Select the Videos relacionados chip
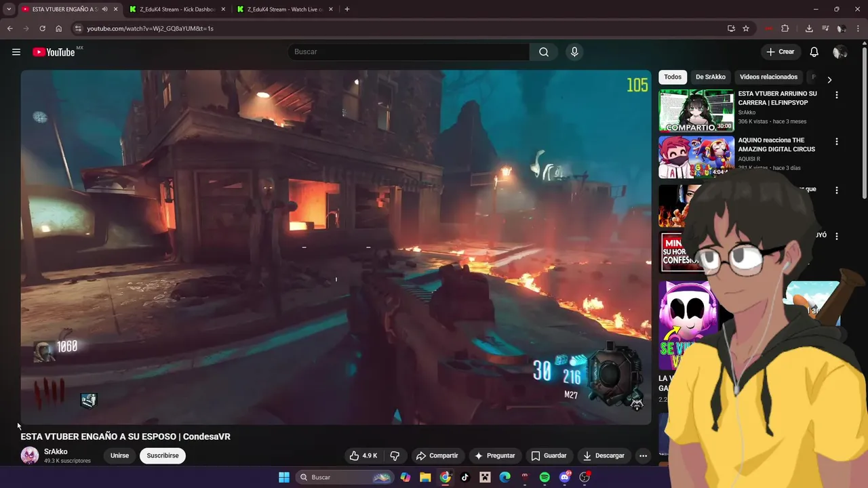The width and height of the screenshot is (868, 488). click(x=768, y=77)
